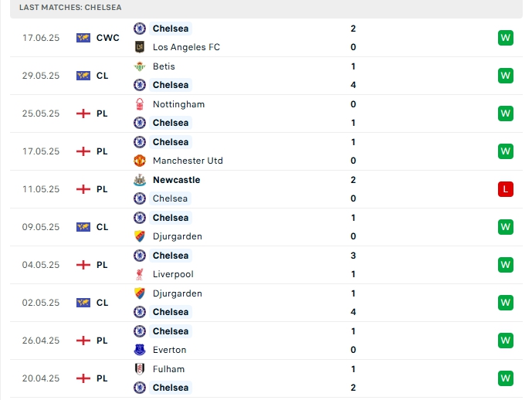Open the CWC competition label
This screenshot has width=532, height=400.
tap(107, 38)
